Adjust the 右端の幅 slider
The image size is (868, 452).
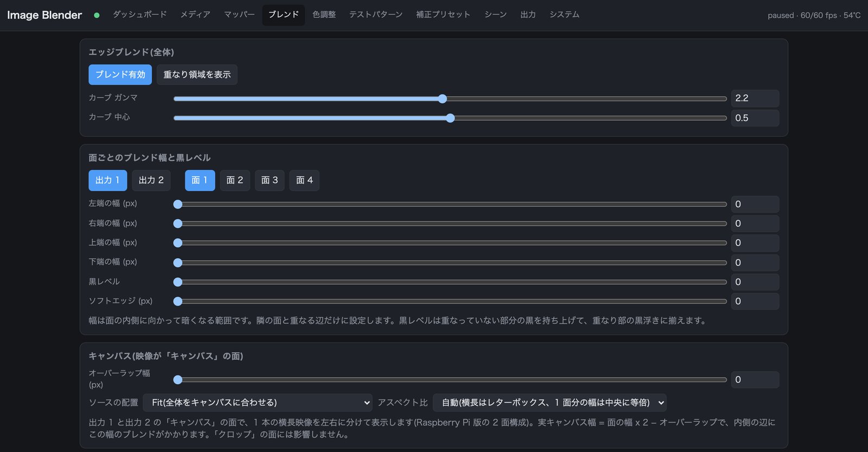click(450, 224)
